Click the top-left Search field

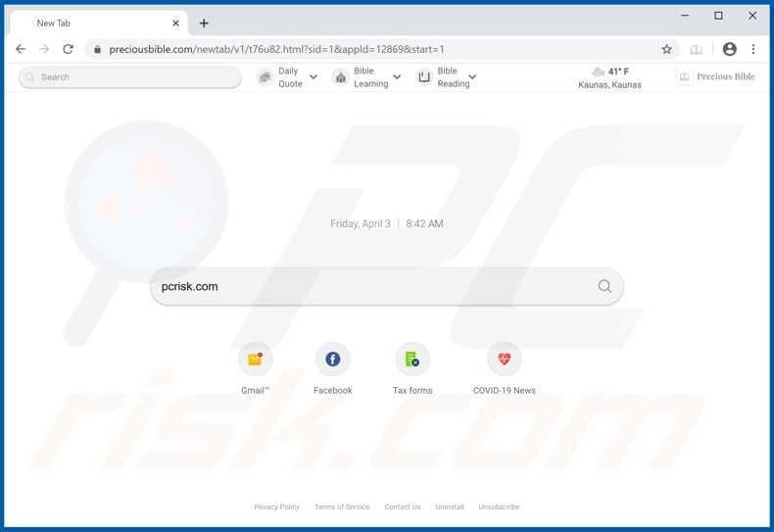pos(130,77)
